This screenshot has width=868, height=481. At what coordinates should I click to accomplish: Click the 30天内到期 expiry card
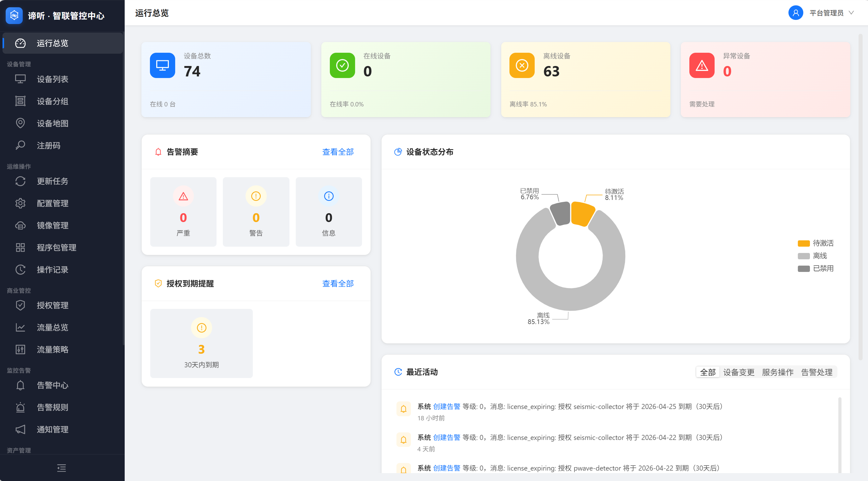click(201, 344)
